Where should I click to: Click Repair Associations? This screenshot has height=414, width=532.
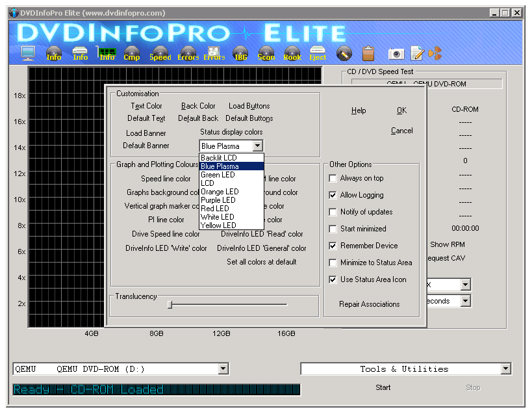(x=369, y=304)
